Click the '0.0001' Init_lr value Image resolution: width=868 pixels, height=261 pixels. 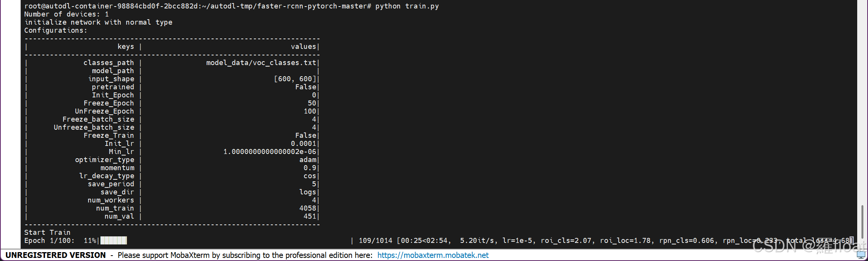304,144
